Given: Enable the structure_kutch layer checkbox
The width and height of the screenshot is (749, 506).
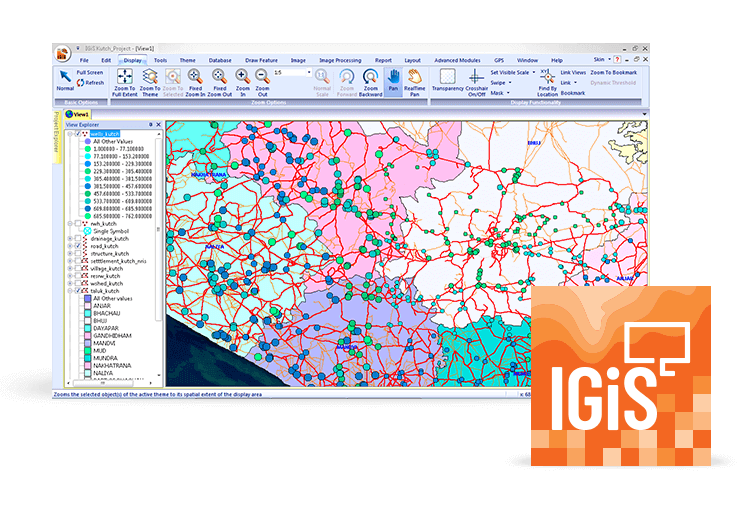Looking at the screenshot, I should click(x=78, y=254).
